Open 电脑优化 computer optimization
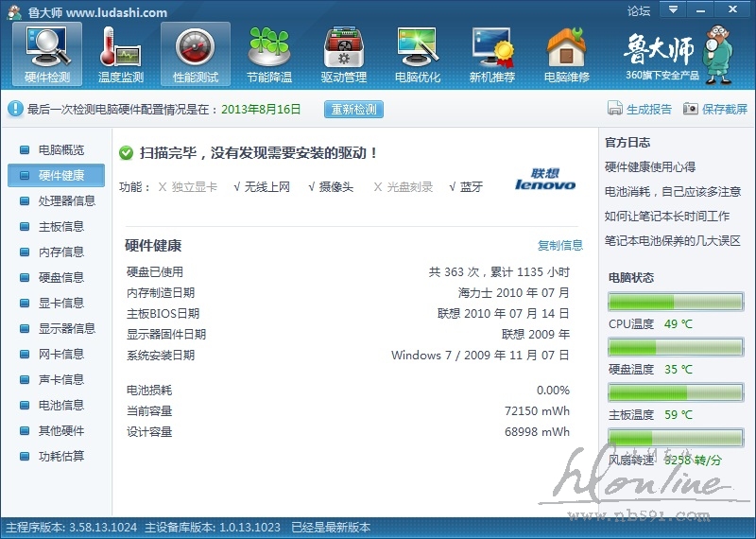This screenshot has width=756, height=539. point(418,54)
